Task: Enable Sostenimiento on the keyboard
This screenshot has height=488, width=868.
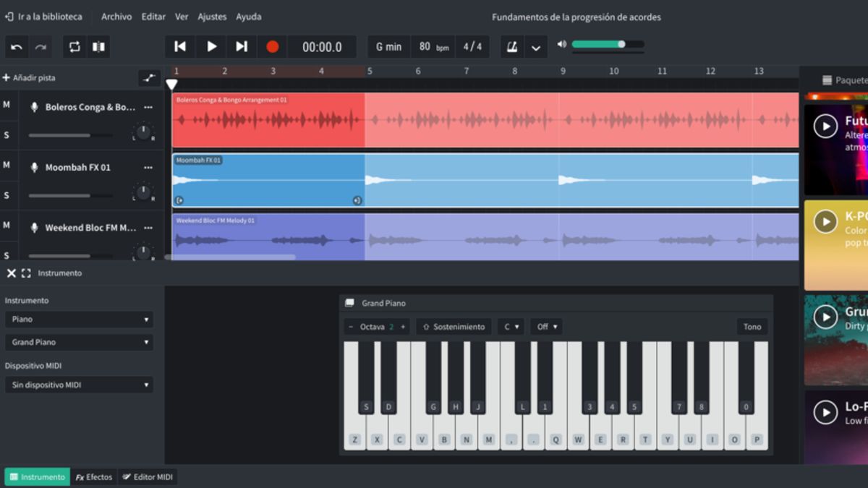Action: (x=454, y=326)
